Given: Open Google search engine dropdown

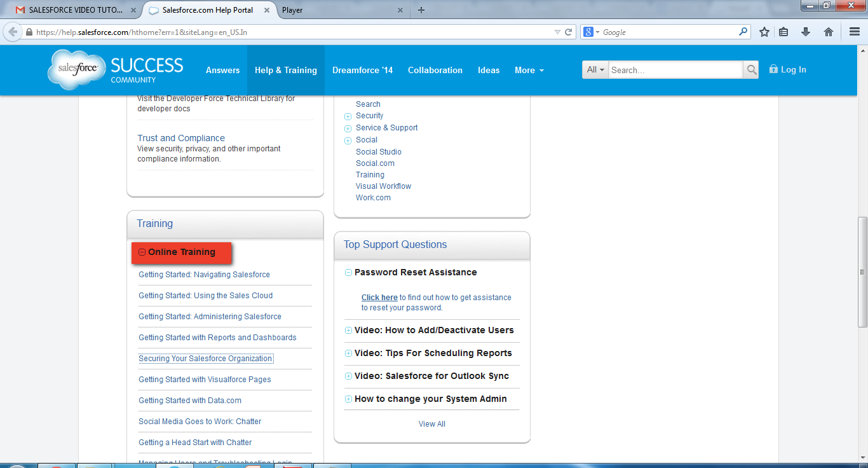Looking at the screenshot, I should coord(592,32).
